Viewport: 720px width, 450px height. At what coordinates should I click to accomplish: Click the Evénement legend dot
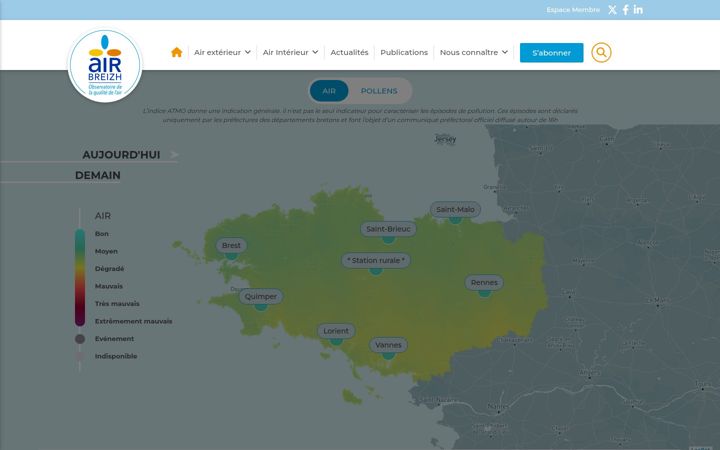[x=80, y=339]
